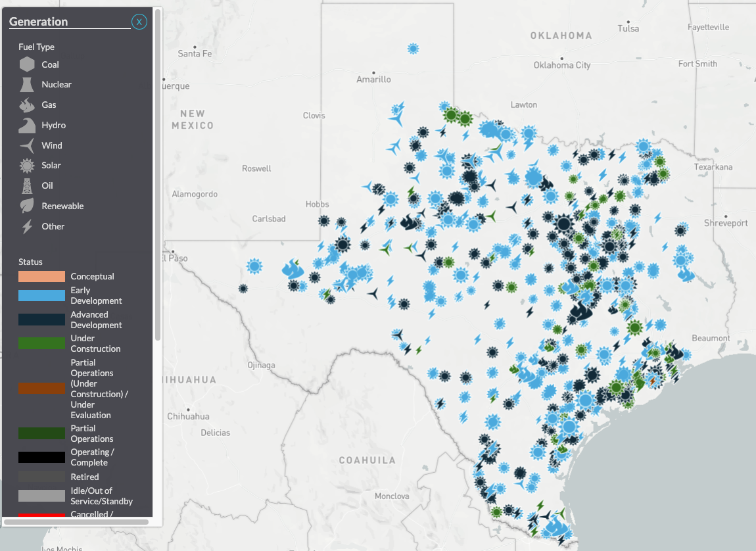This screenshot has width=756, height=551.
Task: Select the Coal fuel type icon
Action: (28, 64)
